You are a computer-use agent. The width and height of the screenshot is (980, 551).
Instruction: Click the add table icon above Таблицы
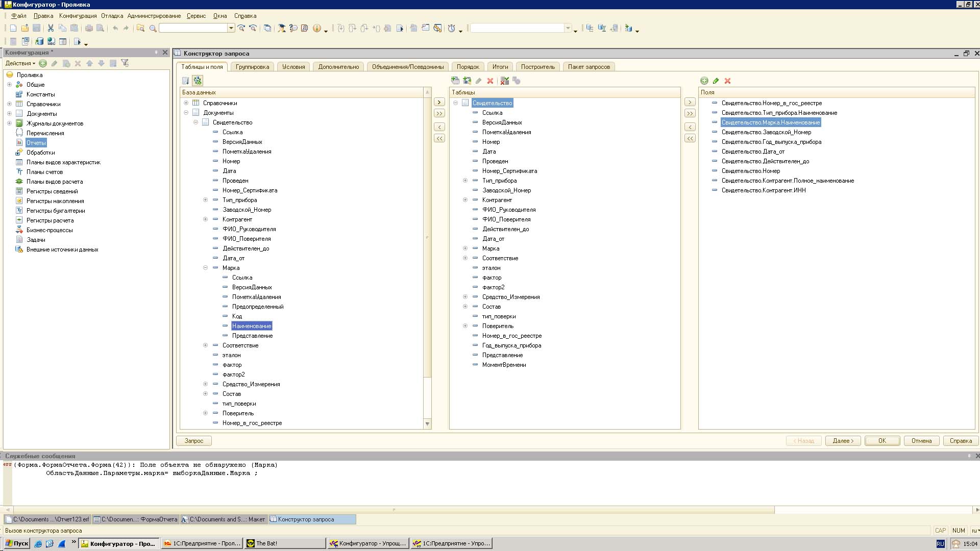click(455, 81)
